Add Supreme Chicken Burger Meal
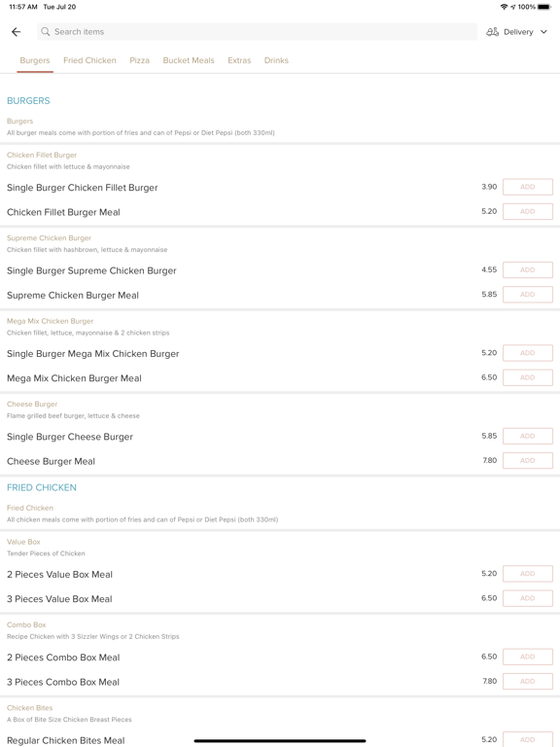The image size is (560, 747). (528, 295)
